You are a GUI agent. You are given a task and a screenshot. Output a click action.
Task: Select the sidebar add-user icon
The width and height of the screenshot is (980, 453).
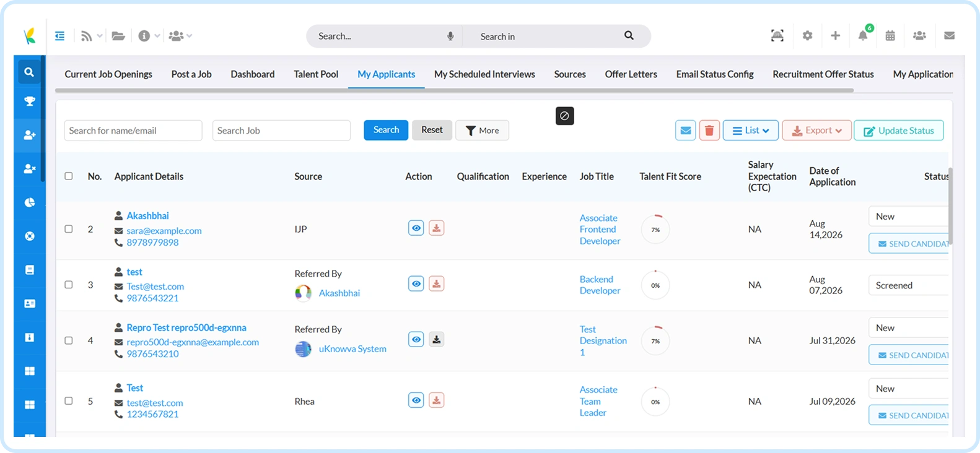[x=29, y=134]
